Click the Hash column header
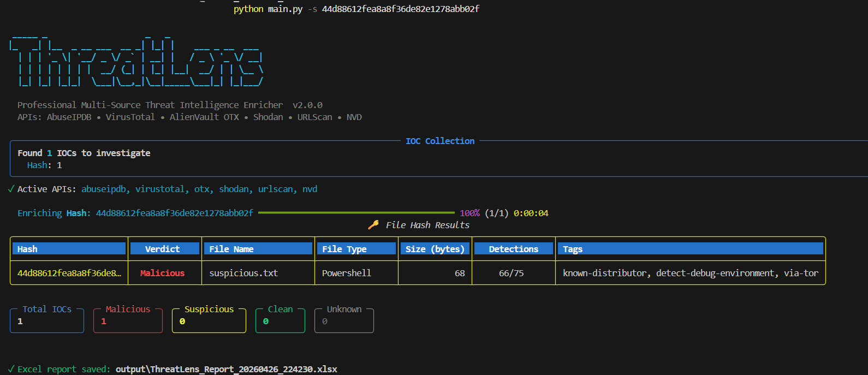This screenshot has height=375, width=868. pos(69,249)
